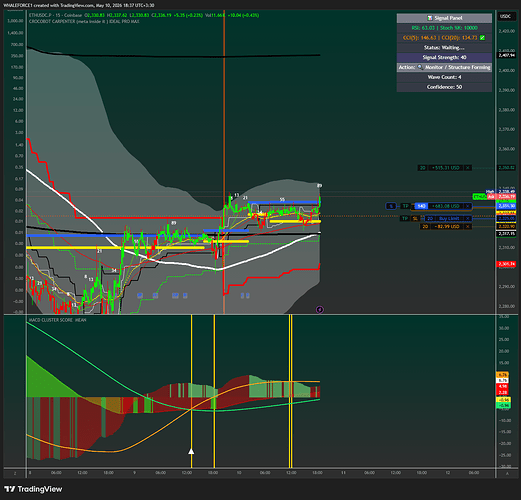Image resolution: width=521 pixels, height=500 pixels.
Task: Open the USDC currency dropdown
Action: [x=506, y=16]
